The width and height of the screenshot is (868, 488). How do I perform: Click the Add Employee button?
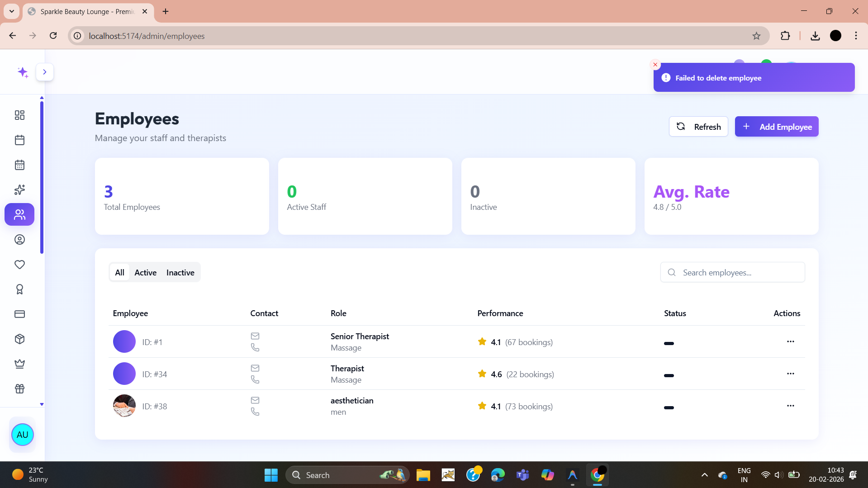point(776,127)
